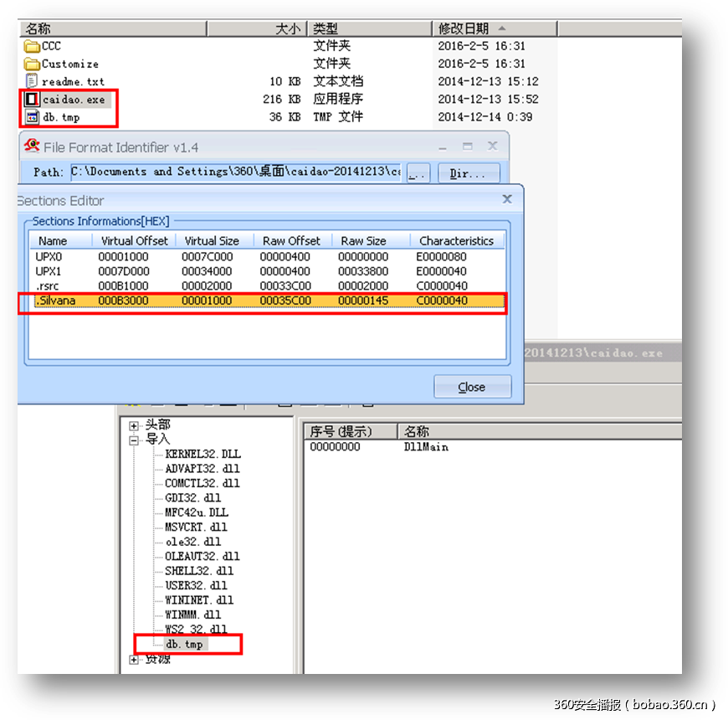This screenshot has height=720, width=728.
Task: Select db.tmp in the import tree
Action: pyautogui.click(x=184, y=644)
